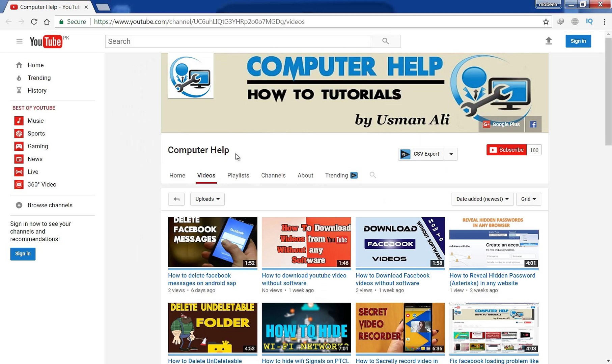Click the CSV Export button
This screenshot has height=364, width=612.
tap(421, 154)
